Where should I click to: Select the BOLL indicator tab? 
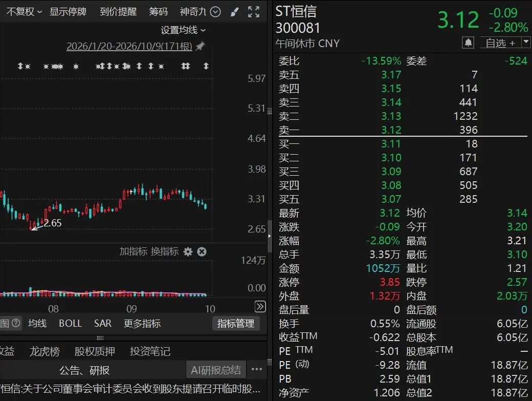point(70,323)
